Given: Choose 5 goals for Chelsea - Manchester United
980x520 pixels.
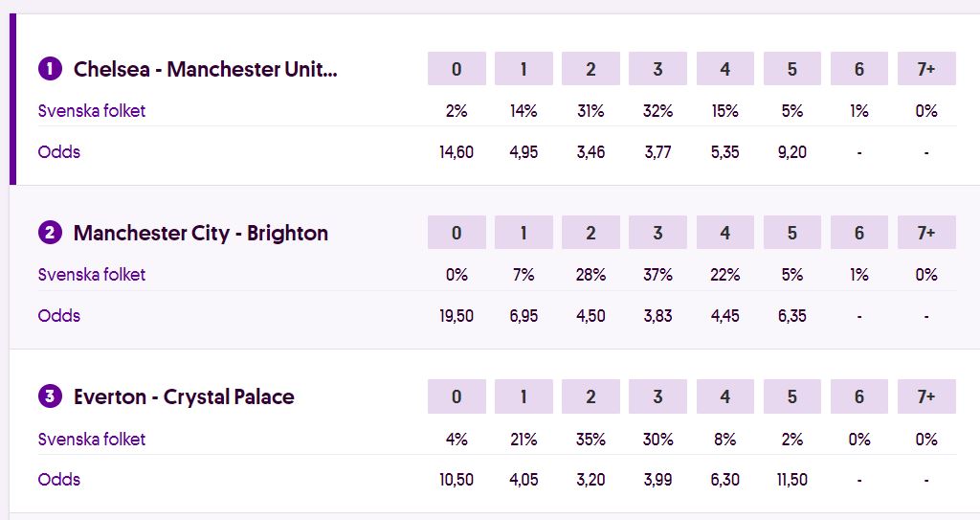Looking at the screenshot, I should [792, 69].
